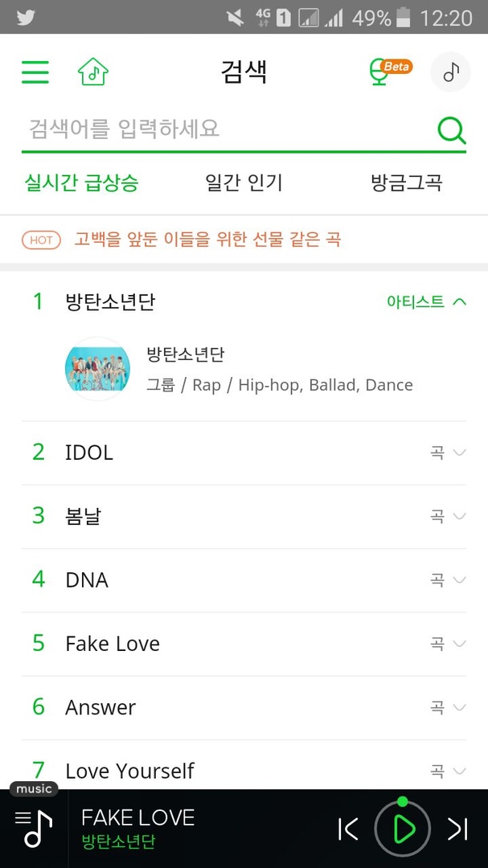Switch to 방금그곡 tab
488x868 pixels.
pyautogui.click(x=406, y=183)
